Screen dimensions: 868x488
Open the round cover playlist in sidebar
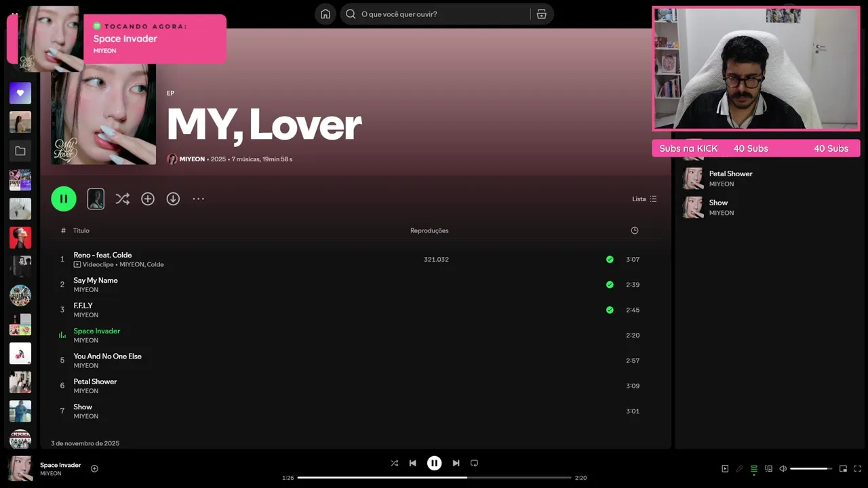pos(20,296)
